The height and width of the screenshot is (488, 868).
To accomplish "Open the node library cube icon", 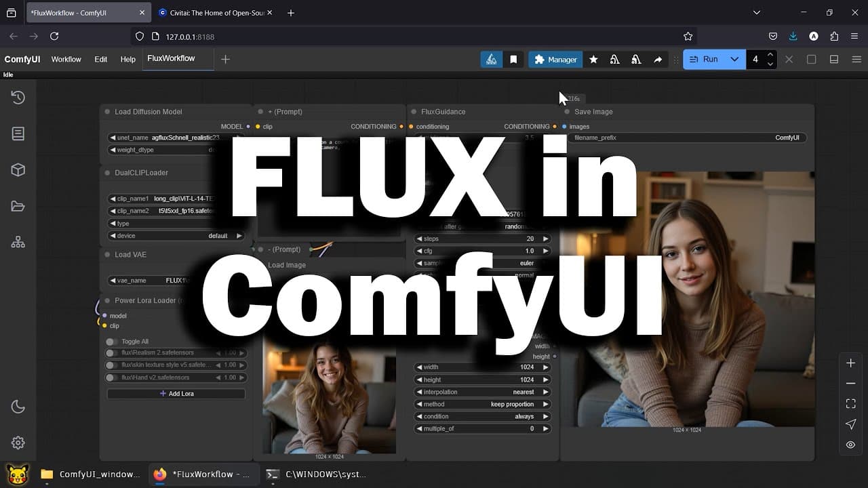I will coord(18,170).
